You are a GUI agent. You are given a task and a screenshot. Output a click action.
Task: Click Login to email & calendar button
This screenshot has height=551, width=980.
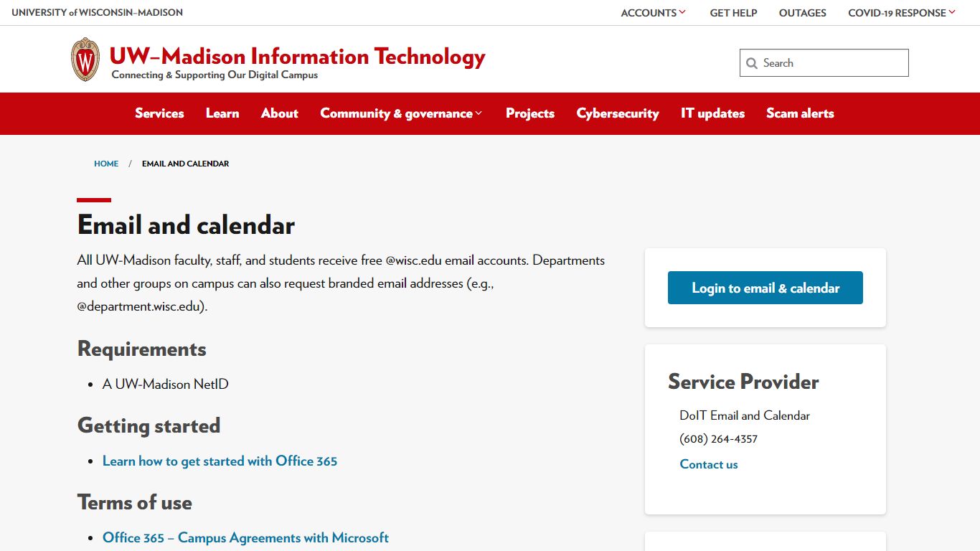(x=765, y=288)
